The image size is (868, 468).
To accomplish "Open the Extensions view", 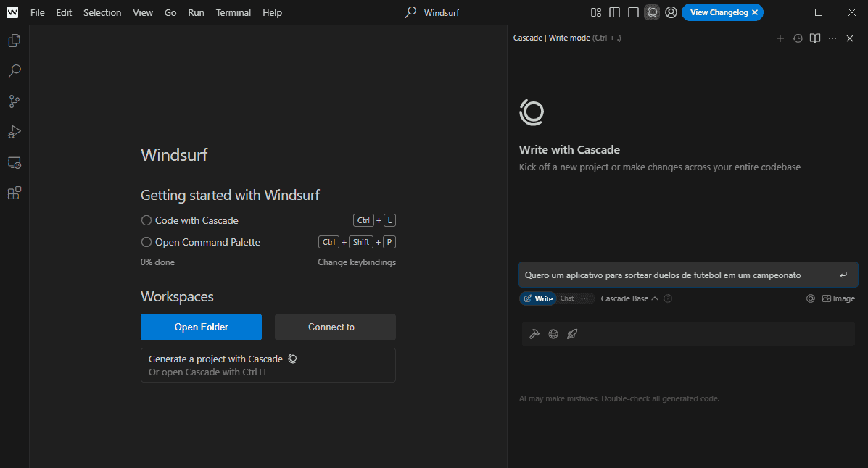I will (x=15, y=193).
